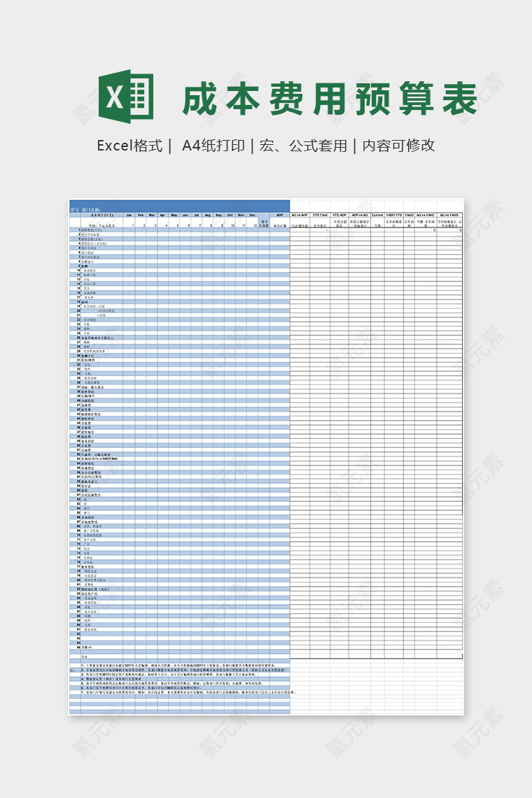Viewport: 532px width, 798px height.
Task: Select the AOP vs Act column header
Action: [x=360, y=216]
